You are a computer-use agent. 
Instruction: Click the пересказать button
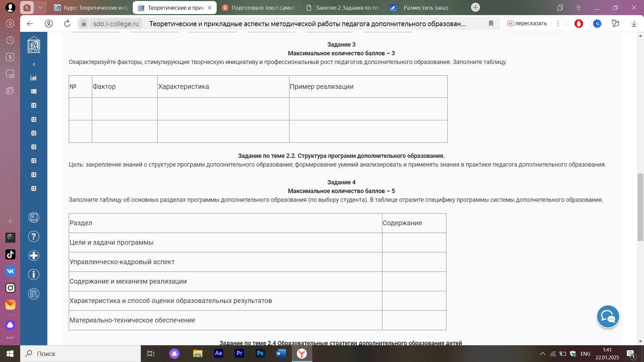[527, 23]
